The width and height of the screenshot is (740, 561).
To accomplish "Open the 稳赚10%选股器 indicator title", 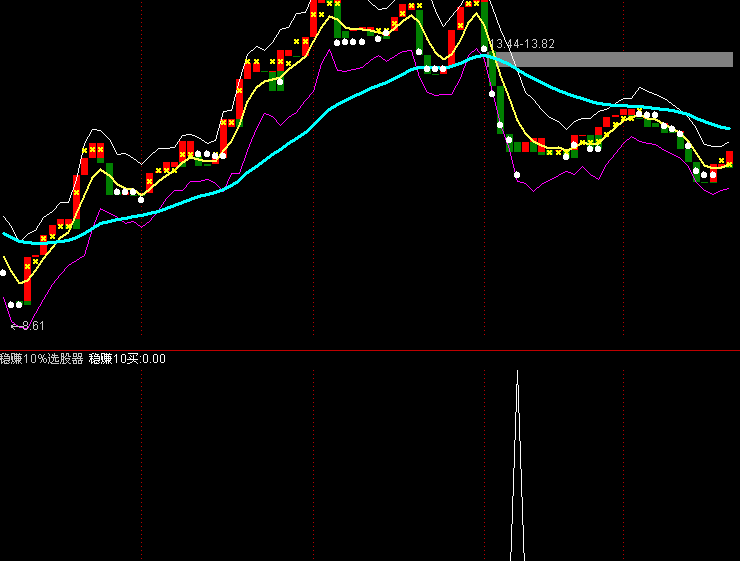I will click(42, 359).
